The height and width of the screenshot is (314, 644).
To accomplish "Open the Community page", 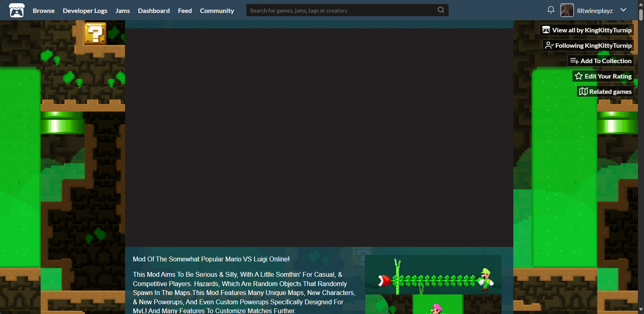I will coord(217,11).
